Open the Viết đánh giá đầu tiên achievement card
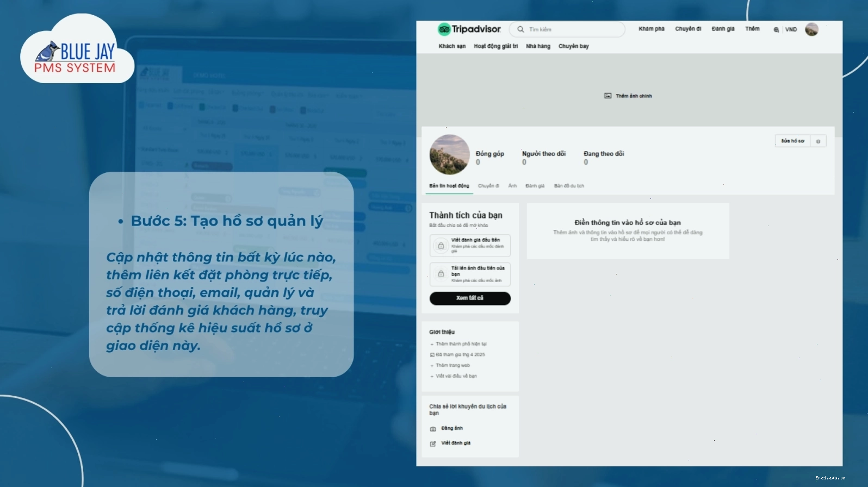Screen dimensions: 868x487 click(x=470, y=246)
